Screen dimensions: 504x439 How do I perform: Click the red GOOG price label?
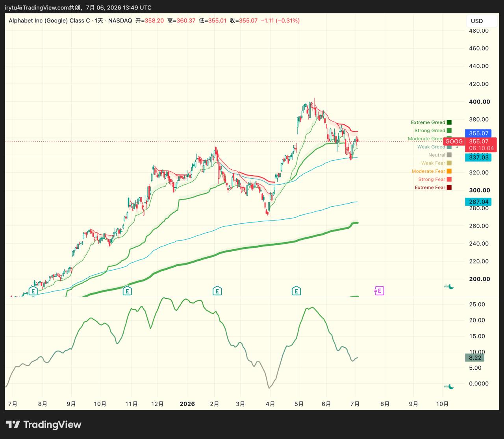(454, 142)
